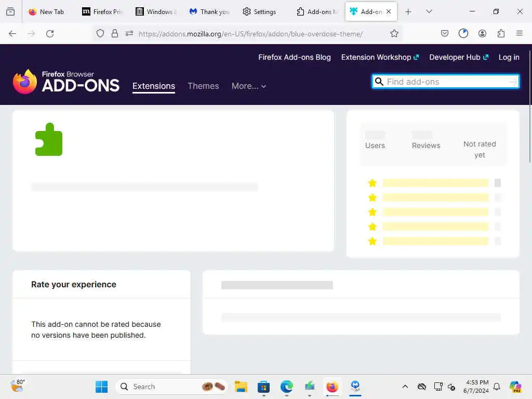Click the topmost star rating bar

(435, 183)
